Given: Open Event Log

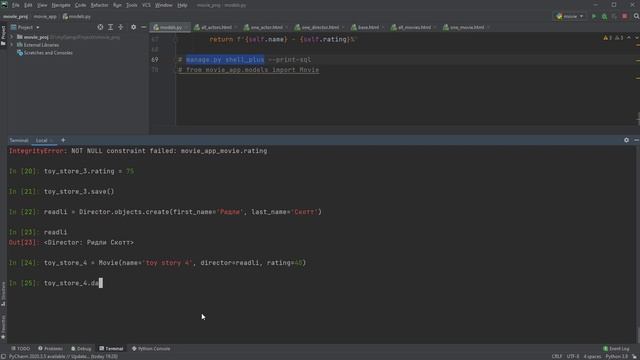Looking at the screenshot, I should (x=616, y=349).
